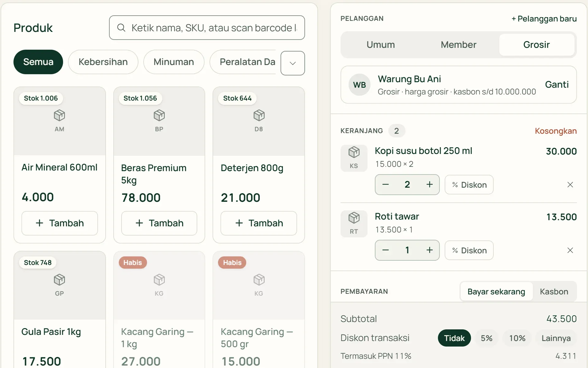Add Beras Premium 5kg with Tambah
Screen dimensions: 588x368
pos(159,223)
